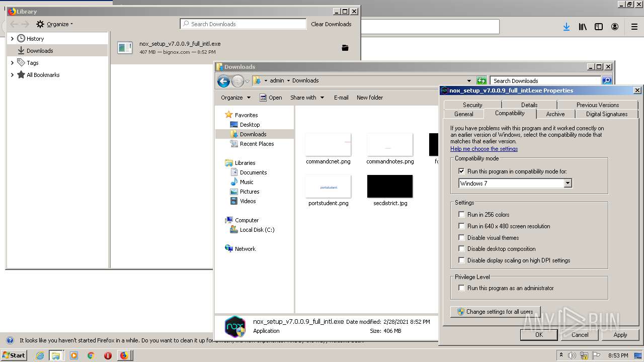Enable Run in 256 colors
The height and width of the screenshot is (362, 644).
pos(461,215)
